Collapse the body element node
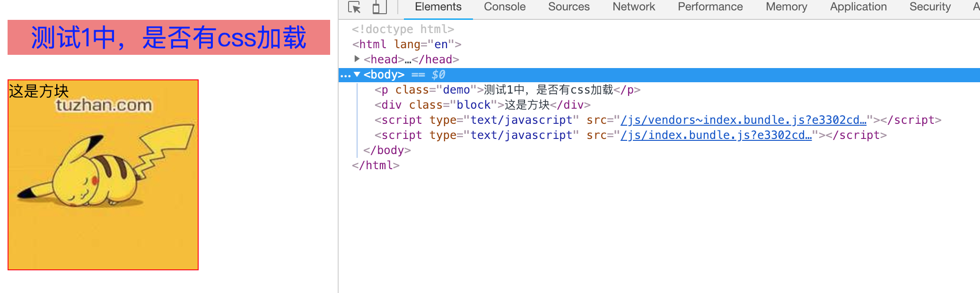 click(x=357, y=75)
